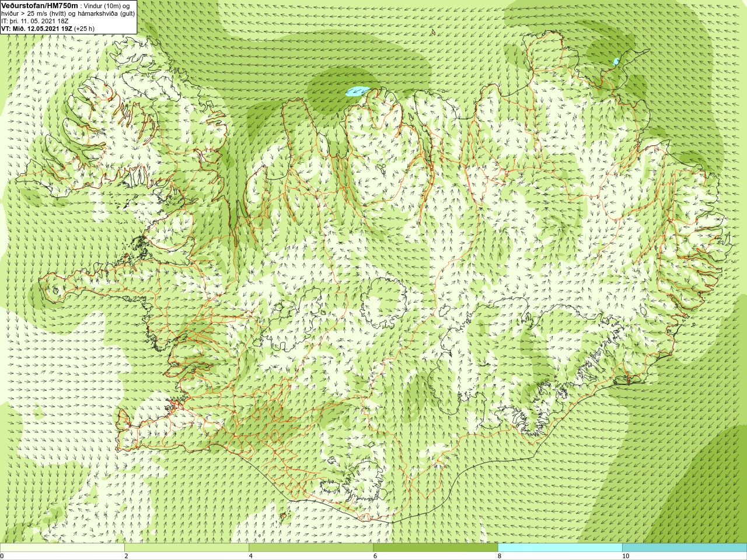Image resolution: width=747 pixels, height=560 pixels.
Task: Click the legend scale label '10'
Action: coord(626,556)
